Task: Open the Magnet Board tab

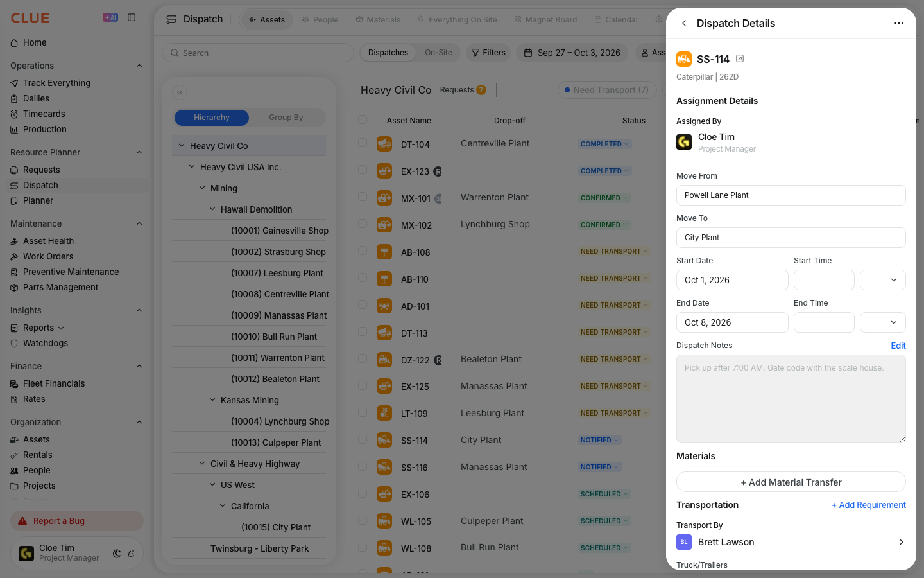Action: (x=545, y=20)
